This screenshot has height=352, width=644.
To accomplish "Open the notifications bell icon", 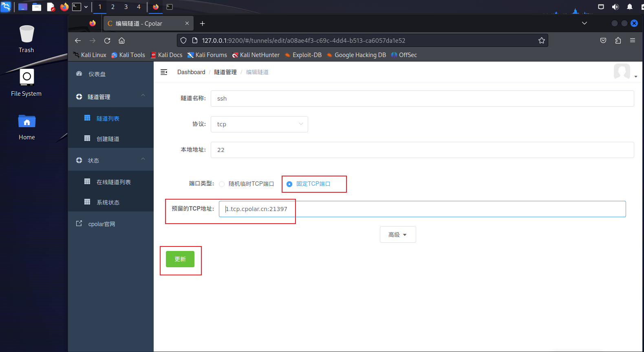I will tap(630, 7).
